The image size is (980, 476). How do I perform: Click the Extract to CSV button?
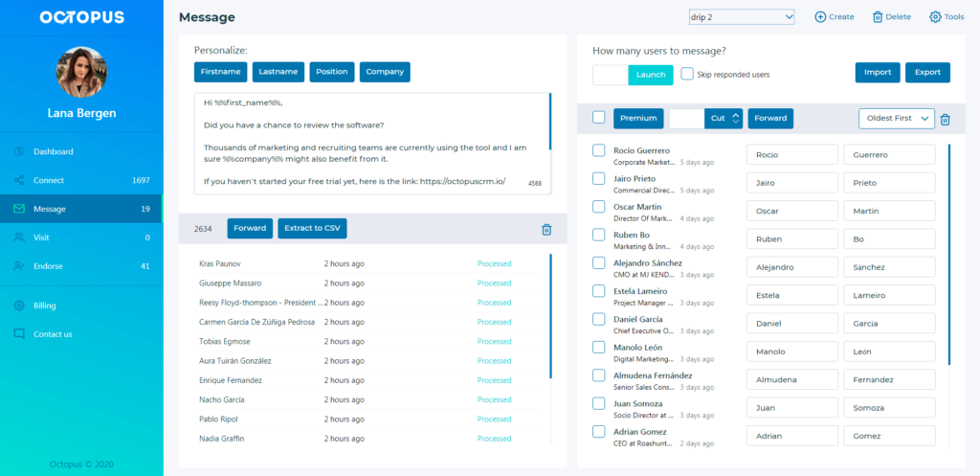tap(313, 228)
